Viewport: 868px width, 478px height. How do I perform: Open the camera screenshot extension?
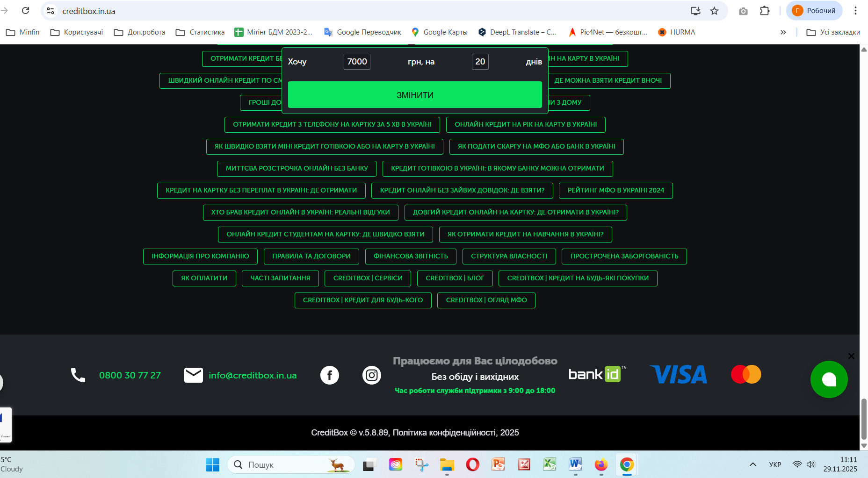point(743,11)
